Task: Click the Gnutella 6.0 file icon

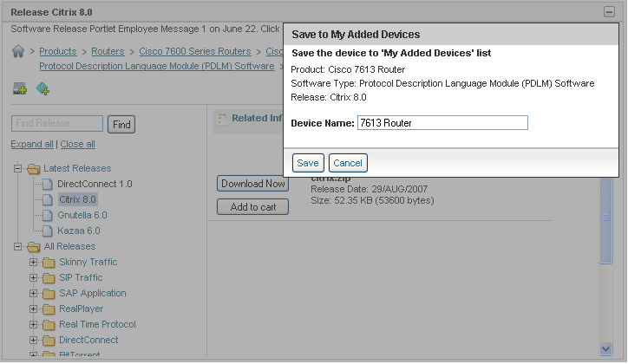Action: [x=47, y=215]
